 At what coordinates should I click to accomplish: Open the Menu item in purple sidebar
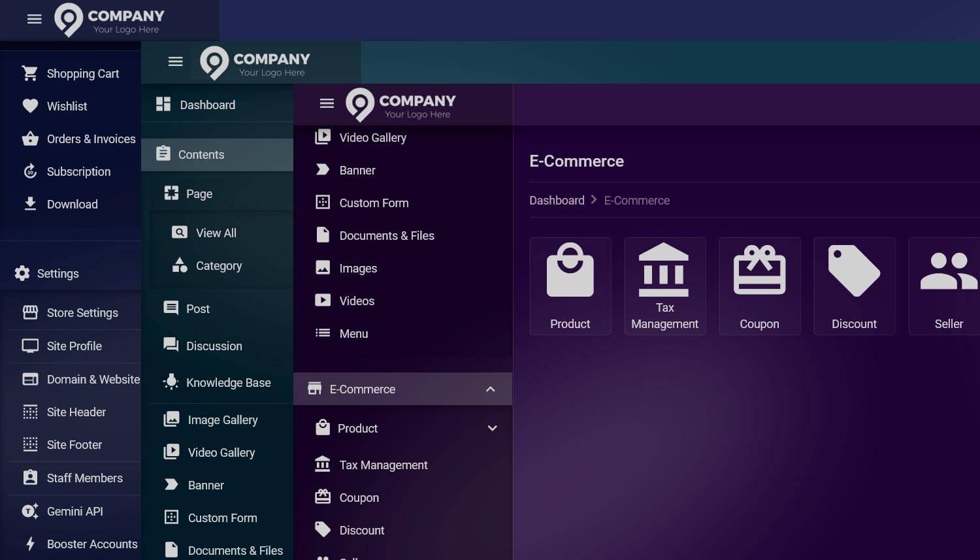click(x=403, y=333)
